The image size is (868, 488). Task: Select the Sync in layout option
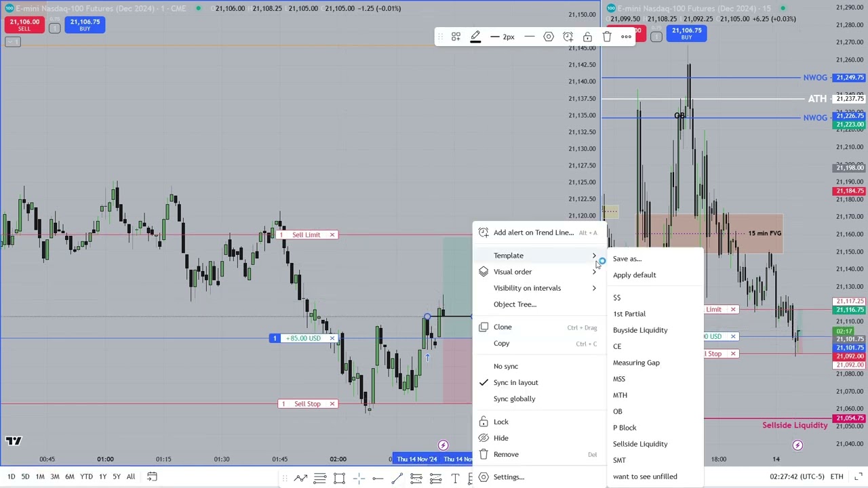539,383
